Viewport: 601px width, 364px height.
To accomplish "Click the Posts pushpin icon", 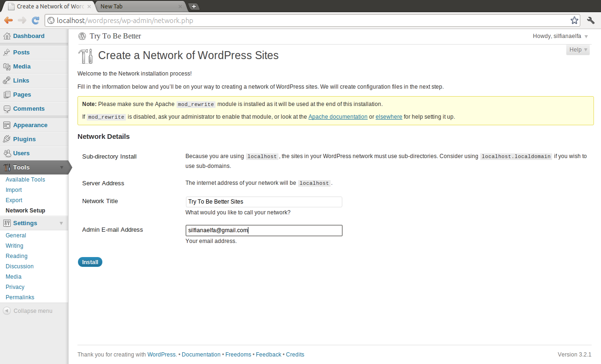I will click(7, 53).
